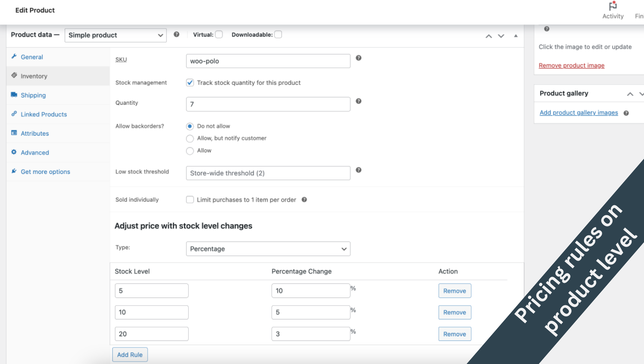Open the Shipping tab
The height and width of the screenshot is (364, 644).
click(x=58, y=95)
